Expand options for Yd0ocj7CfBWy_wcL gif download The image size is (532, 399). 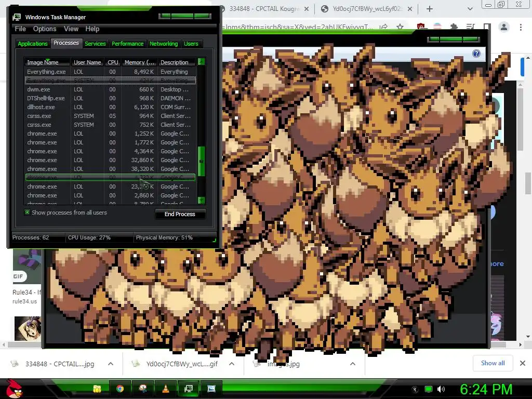click(232, 364)
